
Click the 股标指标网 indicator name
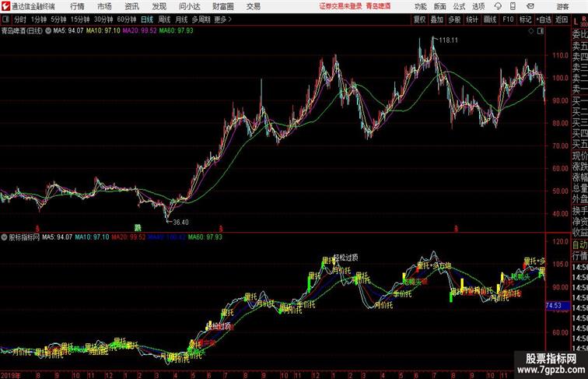(24, 237)
